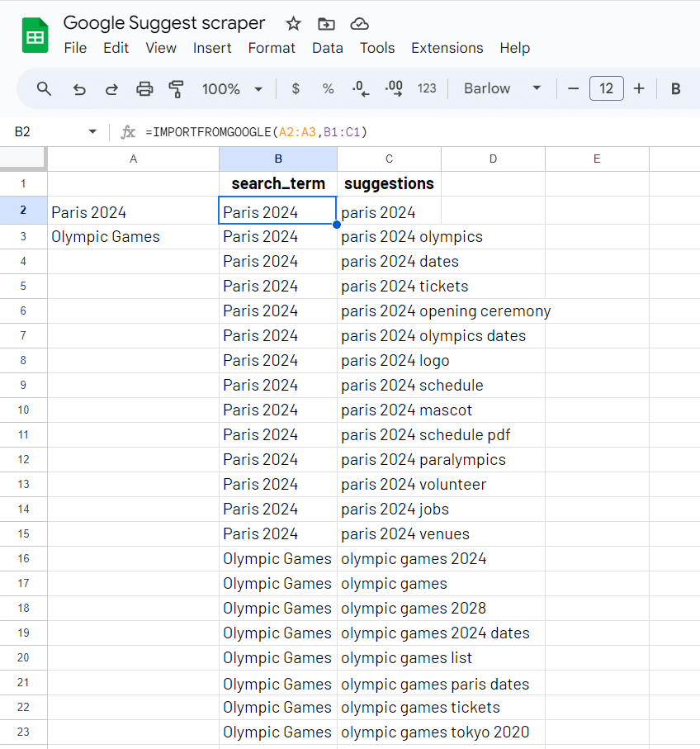Click the Move to folder icon

(x=326, y=23)
